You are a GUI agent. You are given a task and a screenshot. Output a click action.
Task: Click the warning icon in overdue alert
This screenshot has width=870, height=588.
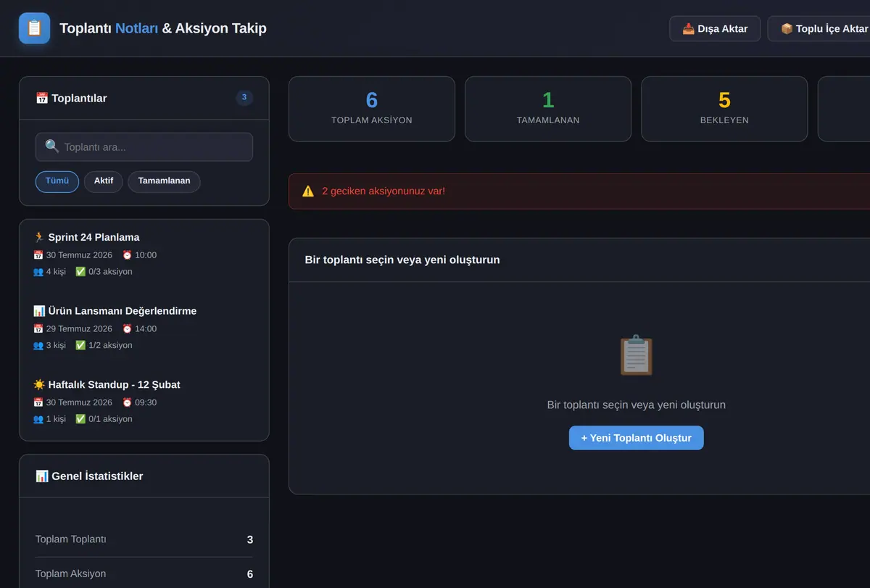click(308, 191)
